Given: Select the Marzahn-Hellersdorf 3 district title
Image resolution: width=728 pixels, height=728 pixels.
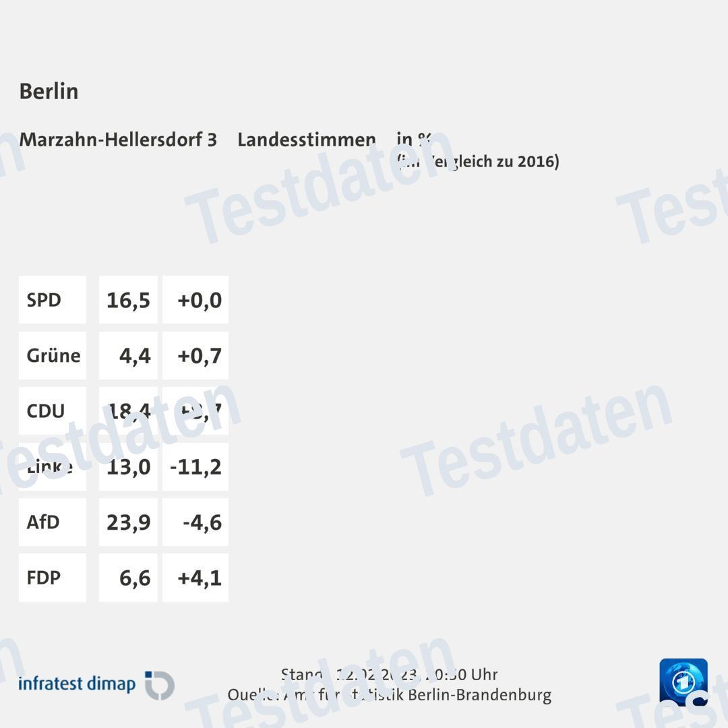Looking at the screenshot, I should tap(118, 140).
